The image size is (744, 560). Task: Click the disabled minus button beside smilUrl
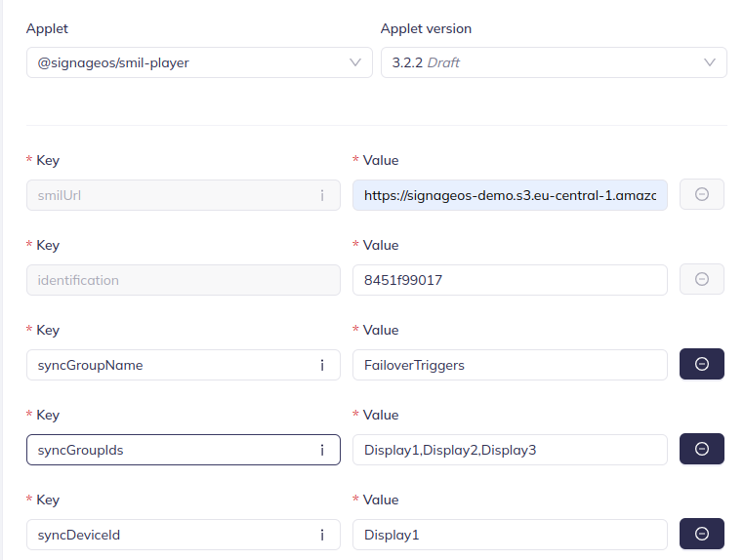701,194
